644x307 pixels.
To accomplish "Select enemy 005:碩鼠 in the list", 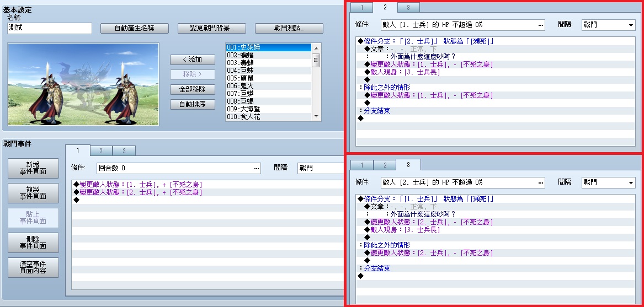I will pyautogui.click(x=269, y=78).
